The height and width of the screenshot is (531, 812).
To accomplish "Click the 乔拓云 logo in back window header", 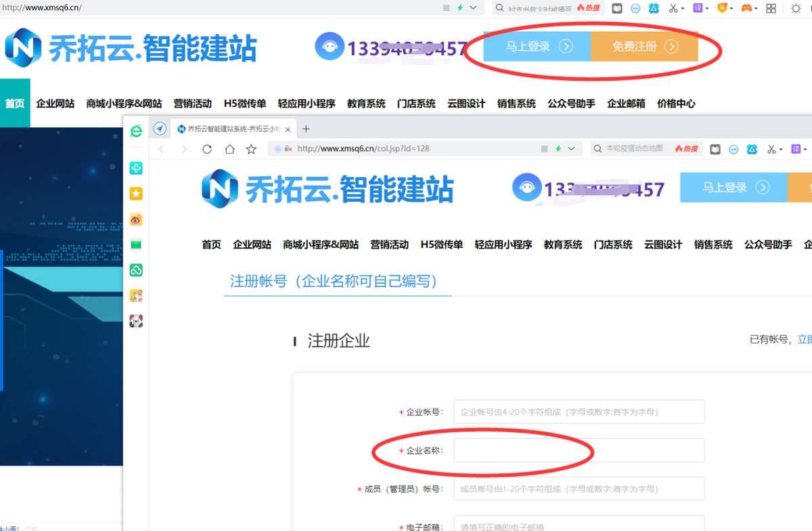I will coord(131,49).
